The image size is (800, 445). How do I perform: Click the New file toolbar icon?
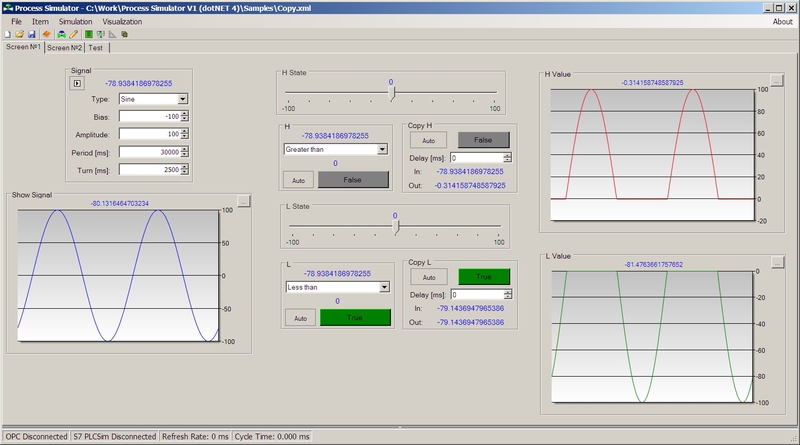click(x=8, y=33)
